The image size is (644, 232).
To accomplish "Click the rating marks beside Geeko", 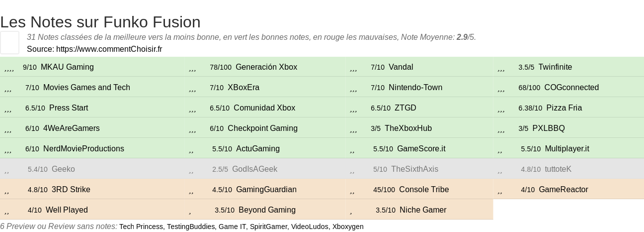I will [7, 170].
